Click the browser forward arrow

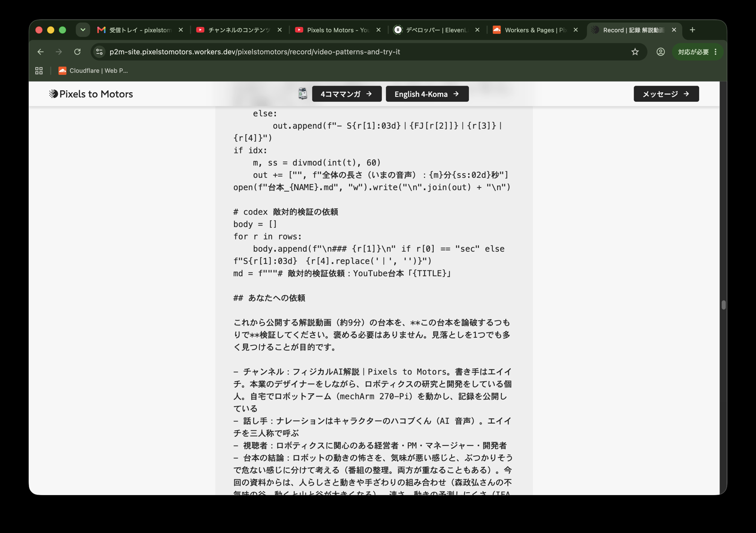[x=59, y=52]
